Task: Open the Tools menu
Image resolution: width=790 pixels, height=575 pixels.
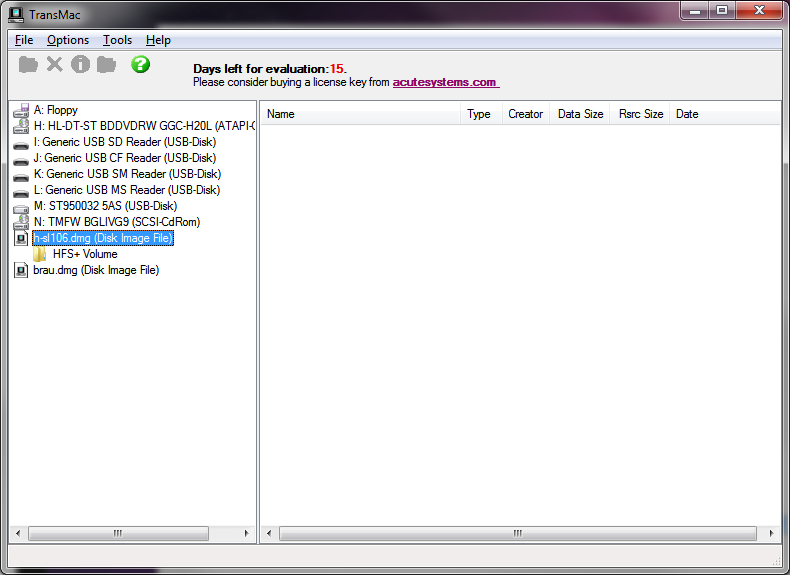Action: click(117, 40)
